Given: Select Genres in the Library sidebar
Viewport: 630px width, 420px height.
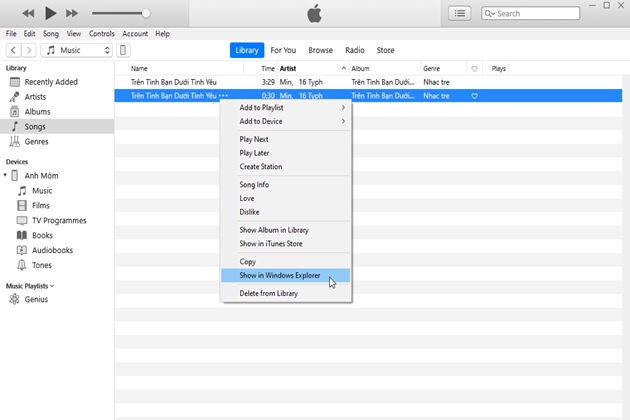Looking at the screenshot, I should [57, 141].
